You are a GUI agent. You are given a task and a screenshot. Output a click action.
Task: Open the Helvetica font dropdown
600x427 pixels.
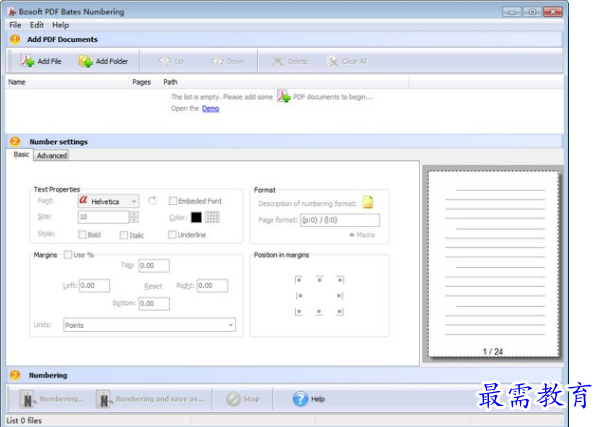click(108, 201)
